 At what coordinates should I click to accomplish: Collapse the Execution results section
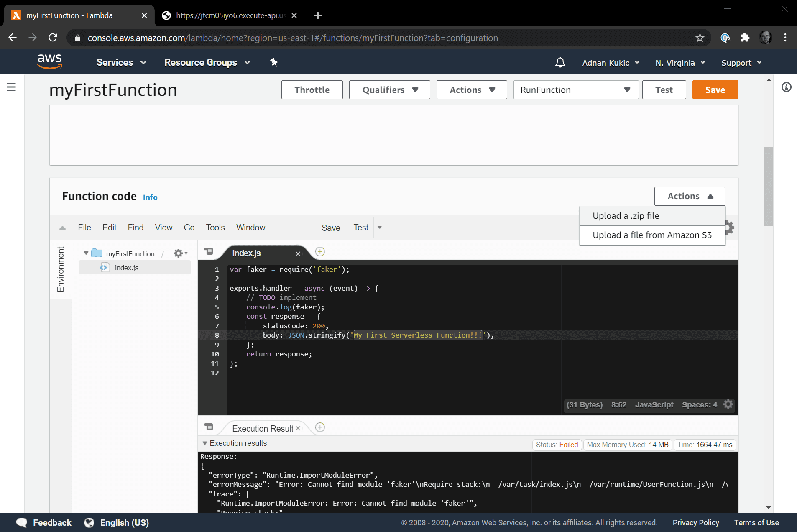[x=205, y=443]
